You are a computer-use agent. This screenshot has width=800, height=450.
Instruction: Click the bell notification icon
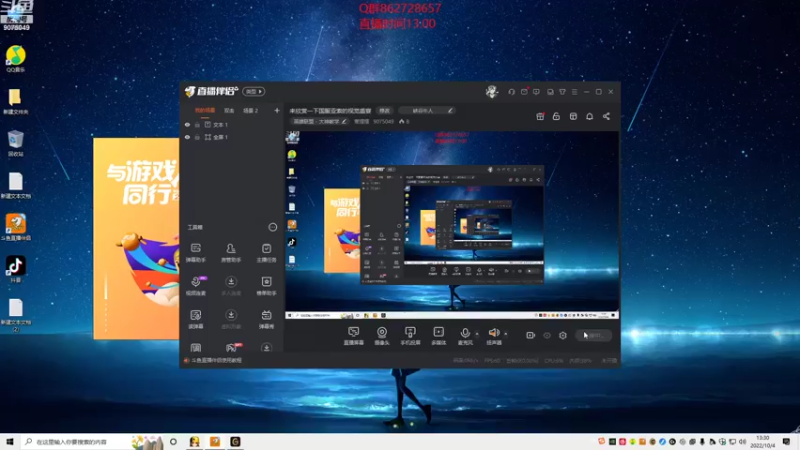[x=589, y=116]
